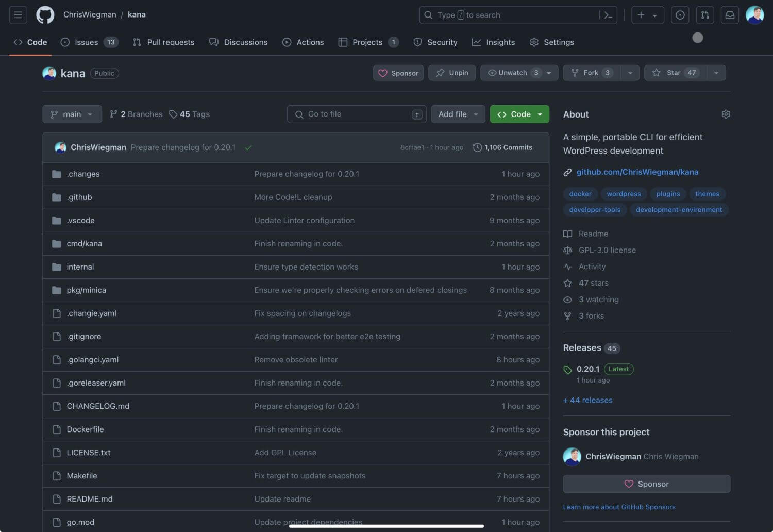Switch to the Issues tab
Image resolution: width=773 pixels, height=532 pixels.
coord(90,42)
